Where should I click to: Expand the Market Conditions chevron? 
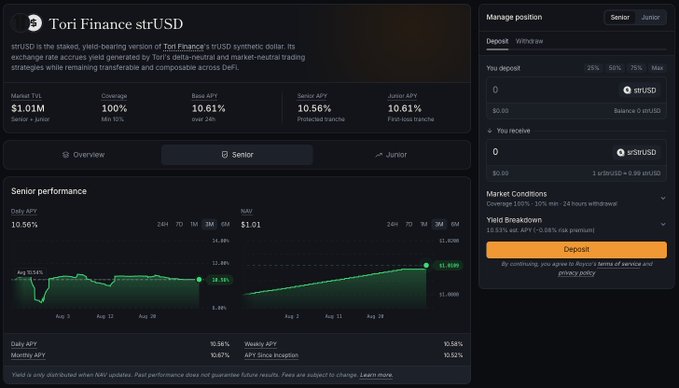coord(663,198)
